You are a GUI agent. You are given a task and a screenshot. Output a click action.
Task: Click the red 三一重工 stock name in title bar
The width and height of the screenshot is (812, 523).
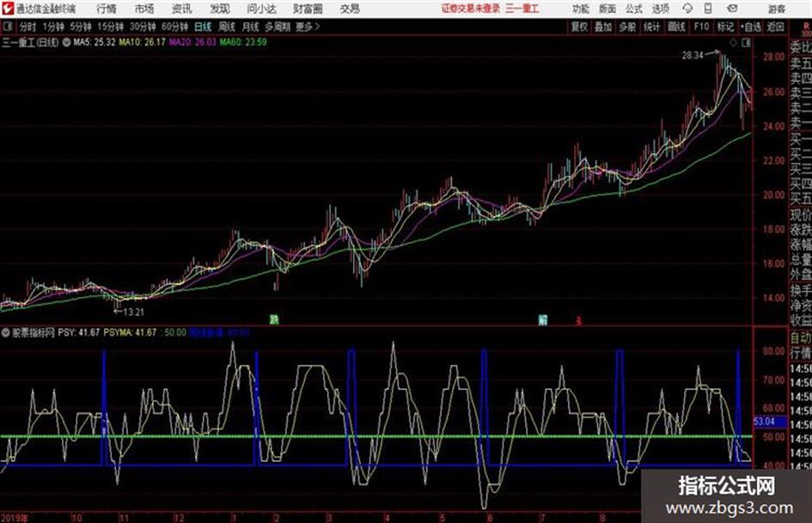(x=522, y=9)
